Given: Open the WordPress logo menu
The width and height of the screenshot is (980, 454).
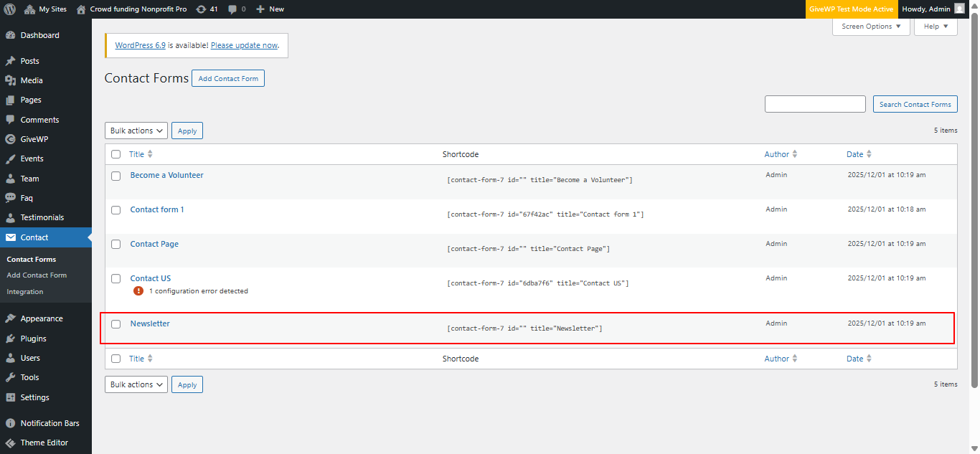Looking at the screenshot, I should tap(9, 9).
